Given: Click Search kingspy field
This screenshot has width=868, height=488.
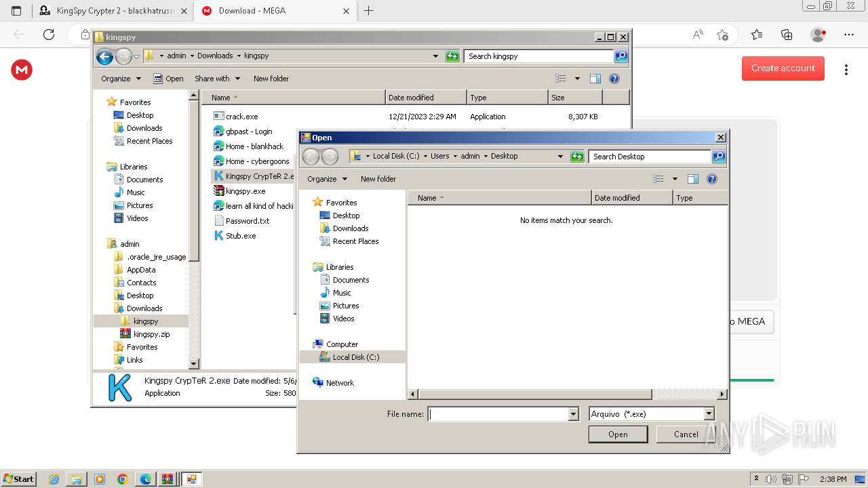Looking at the screenshot, I should click(x=539, y=56).
